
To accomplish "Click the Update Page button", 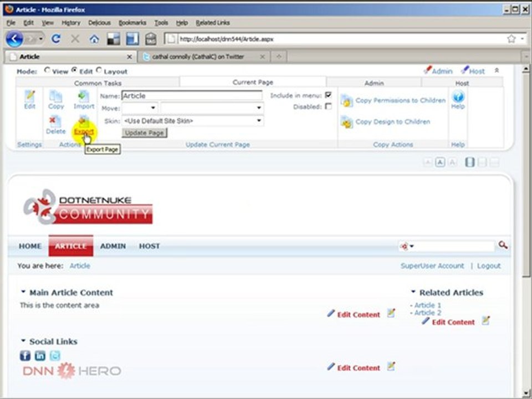I will 145,133.
